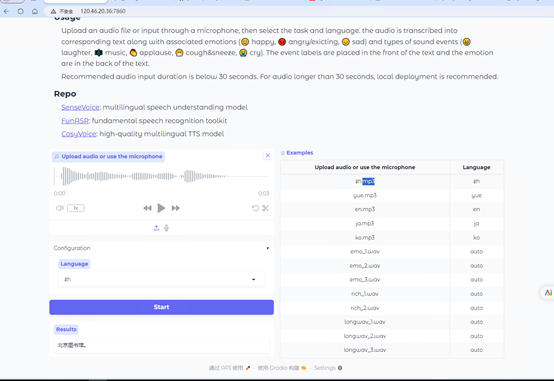Select the zh.mp3 example row
The width and height of the screenshot is (554, 381).
click(x=392, y=181)
